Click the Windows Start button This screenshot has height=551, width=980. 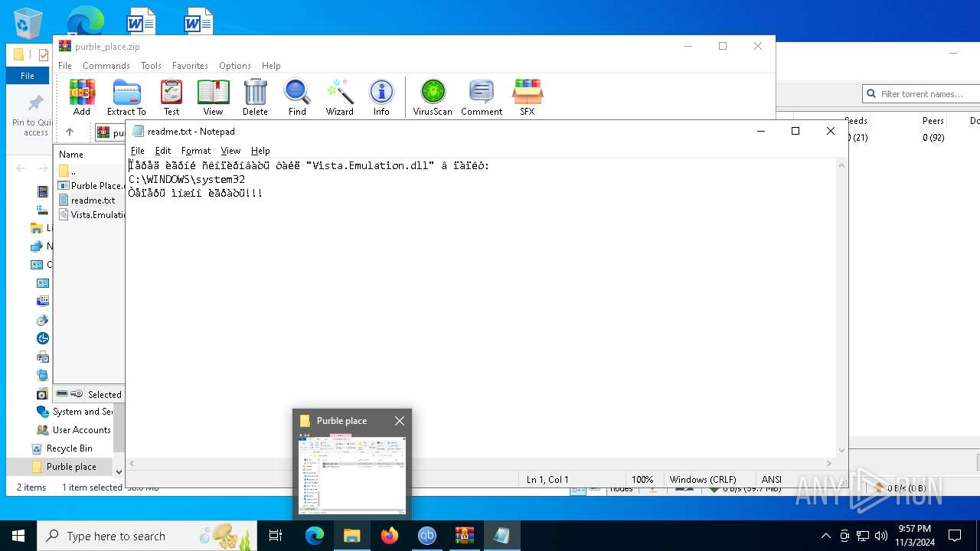tap(18, 536)
